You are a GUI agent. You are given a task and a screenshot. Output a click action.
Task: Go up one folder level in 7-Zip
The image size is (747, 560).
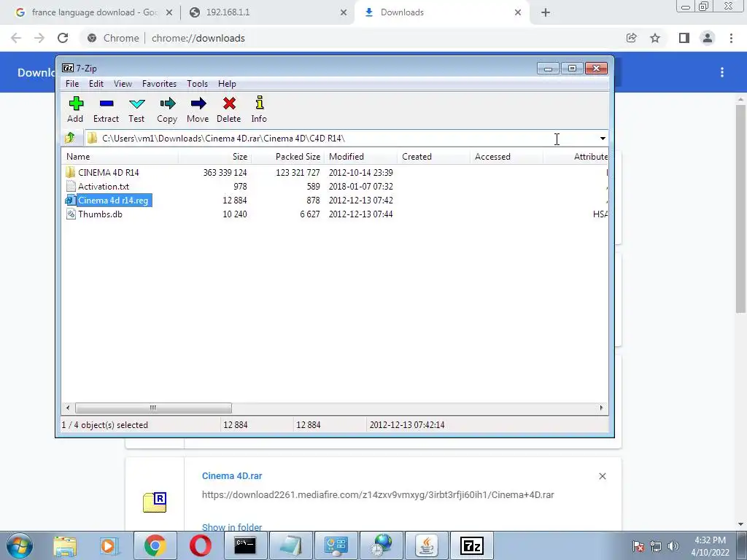(x=70, y=138)
